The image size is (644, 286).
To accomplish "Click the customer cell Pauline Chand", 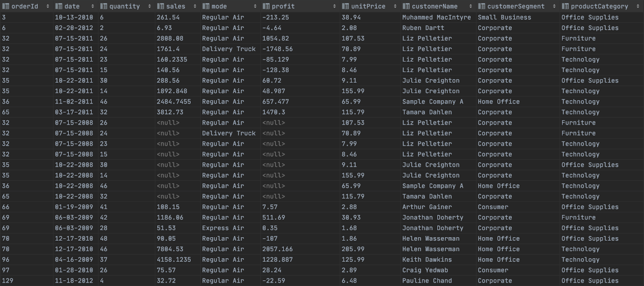I will click(427, 280).
